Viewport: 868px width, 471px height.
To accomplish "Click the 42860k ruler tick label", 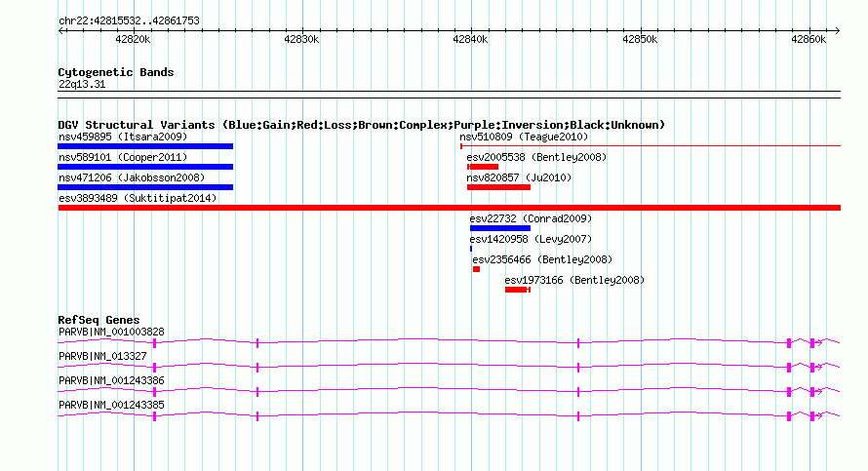I will pos(809,39).
